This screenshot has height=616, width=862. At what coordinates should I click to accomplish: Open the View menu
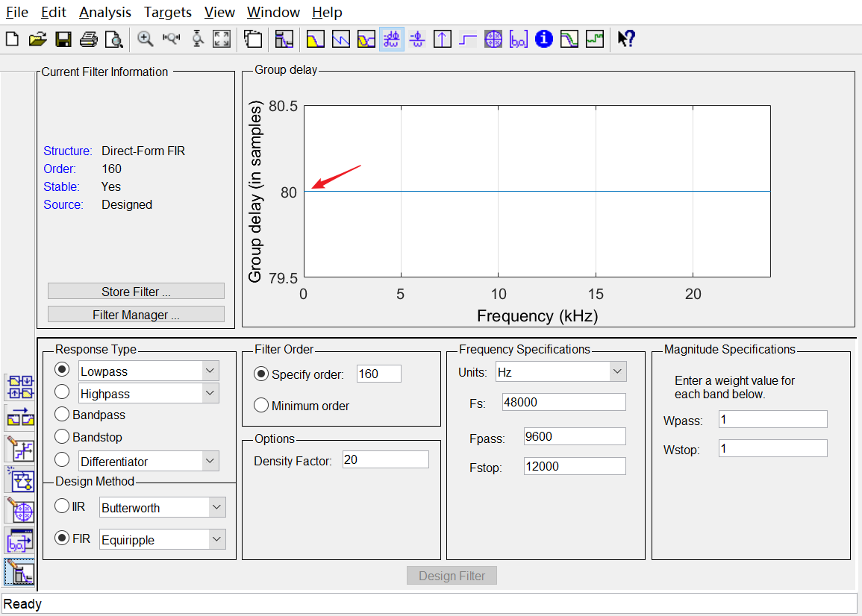[219, 12]
